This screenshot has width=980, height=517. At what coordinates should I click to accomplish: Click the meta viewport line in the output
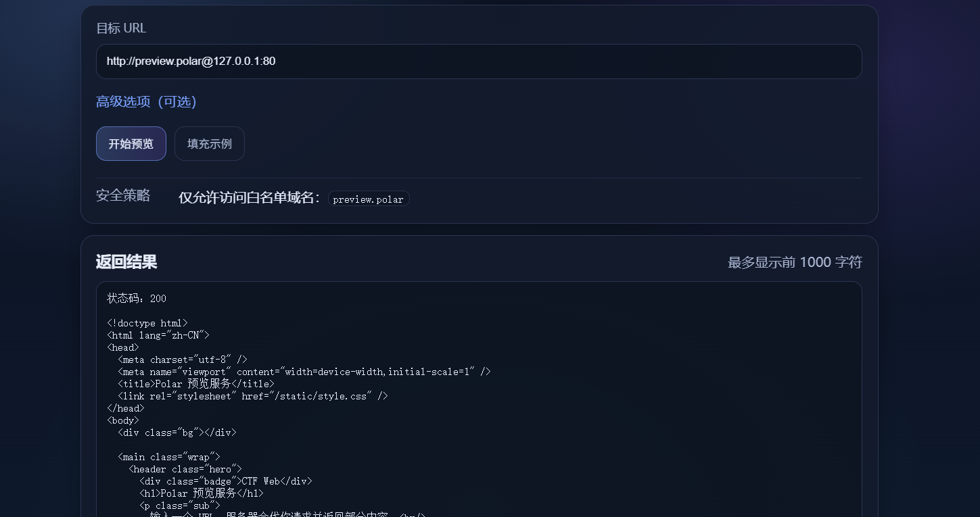point(304,372)
